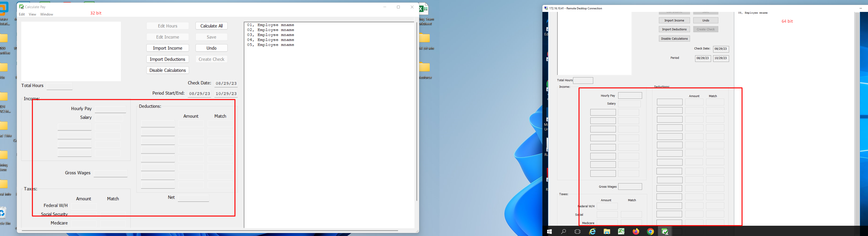Image resolution: width=868 pixels, height=236 pixels.
Task: Click the Federal W/H amount in Remote Desktop
Action: pos(607,206)
